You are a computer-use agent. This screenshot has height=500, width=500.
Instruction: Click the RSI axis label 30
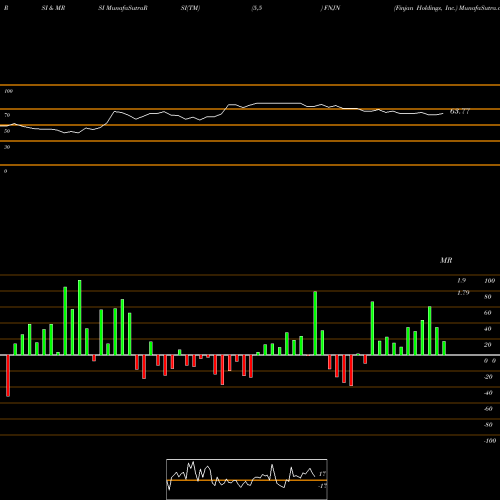7,147
